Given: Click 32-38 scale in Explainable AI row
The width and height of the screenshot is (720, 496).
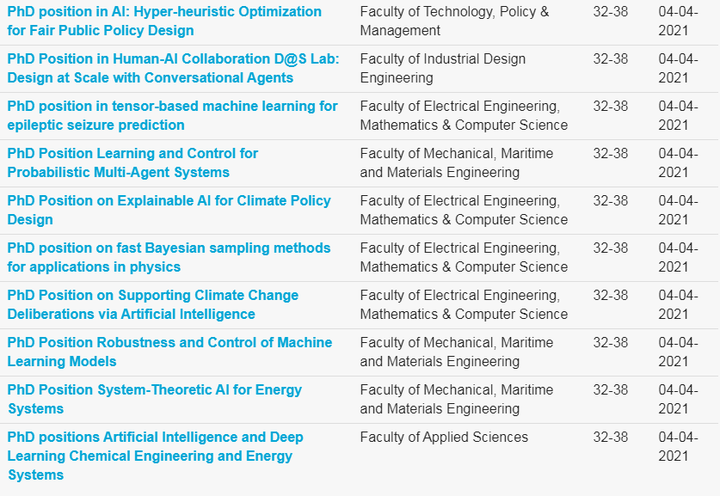Looking at the screenshot, I should coord(610,200).
